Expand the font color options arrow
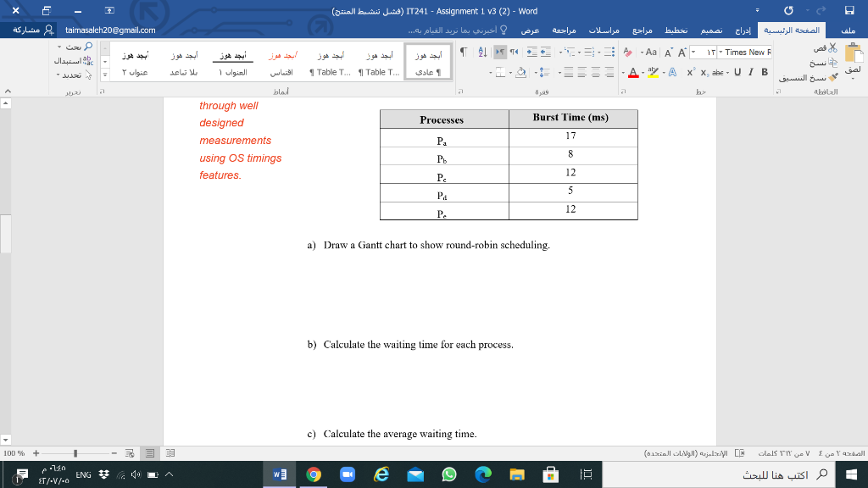The width and height of the screenshot is (868, 488). pos(623,71)
